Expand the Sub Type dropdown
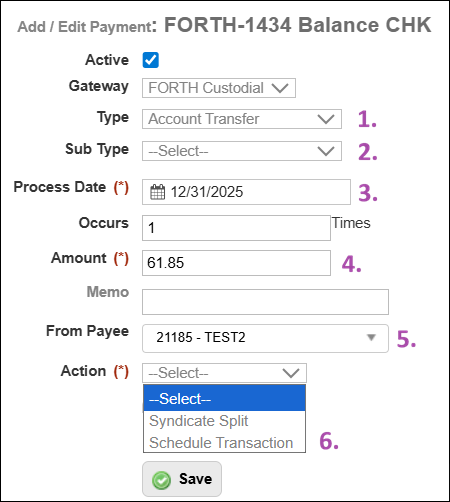The height and width of the screenshot is (502, 450). click(x=242, y=151)
